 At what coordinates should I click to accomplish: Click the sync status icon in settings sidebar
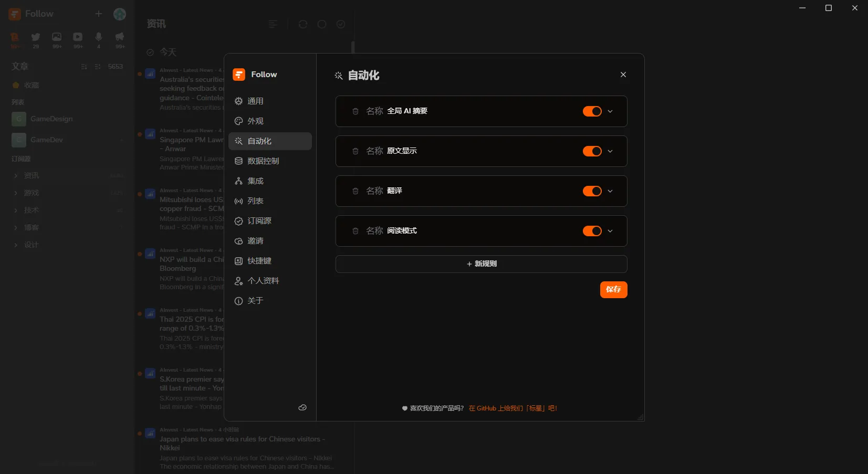pyautogui.click(x=302, y=407)
